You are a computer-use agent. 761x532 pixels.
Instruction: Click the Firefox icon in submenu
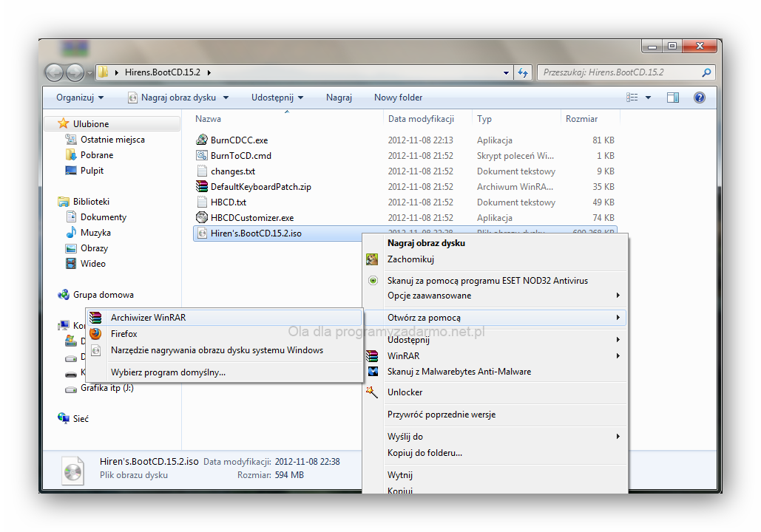(x=95, y=334)
